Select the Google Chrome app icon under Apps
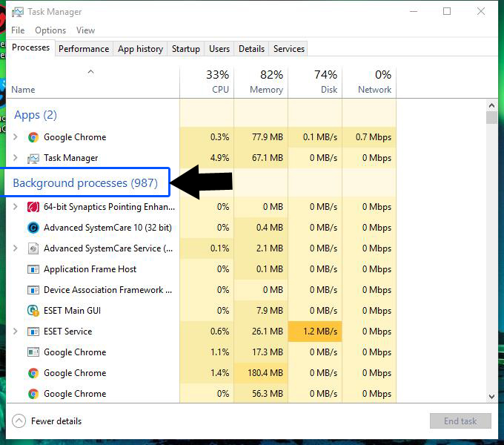The height and width of the screenshot is (445, 504). (33, 137)
